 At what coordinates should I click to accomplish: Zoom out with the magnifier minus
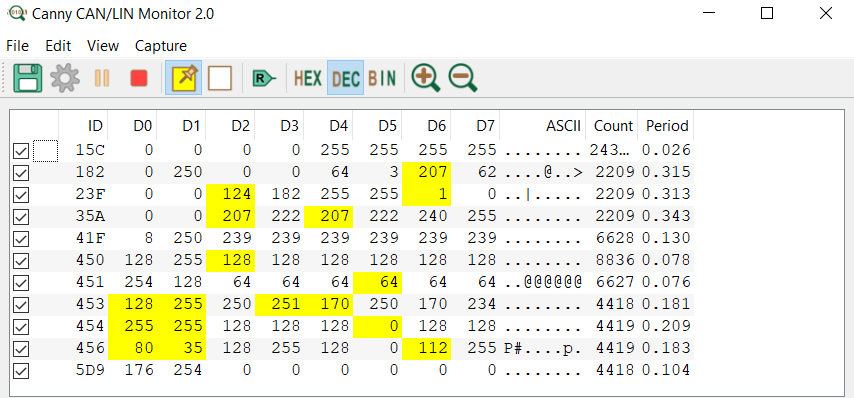tap(463, 78)
